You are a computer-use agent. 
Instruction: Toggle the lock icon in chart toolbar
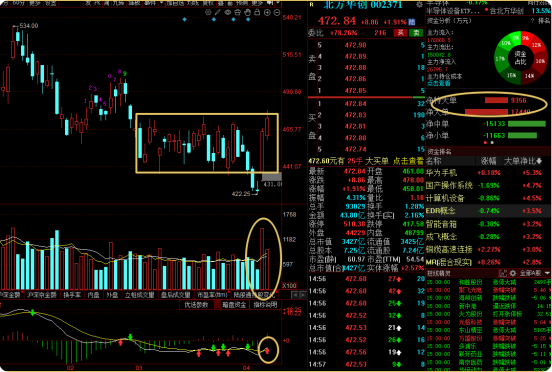click(257, 12)
